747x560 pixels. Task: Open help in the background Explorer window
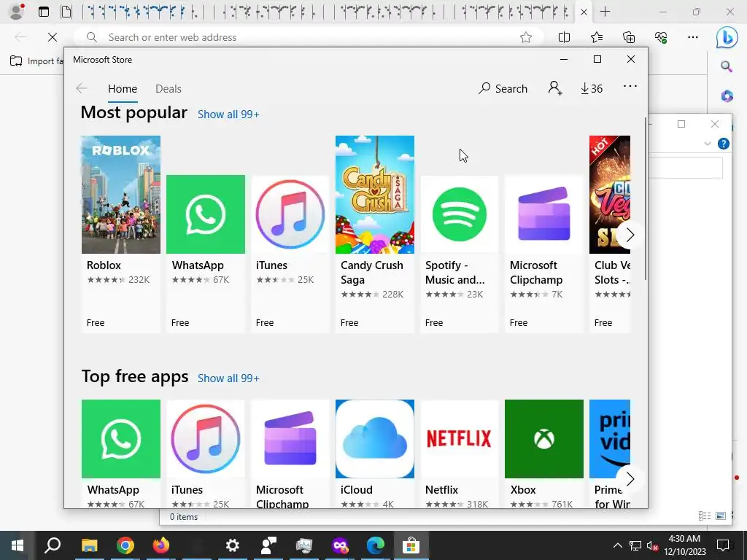[x=723, y=144]
